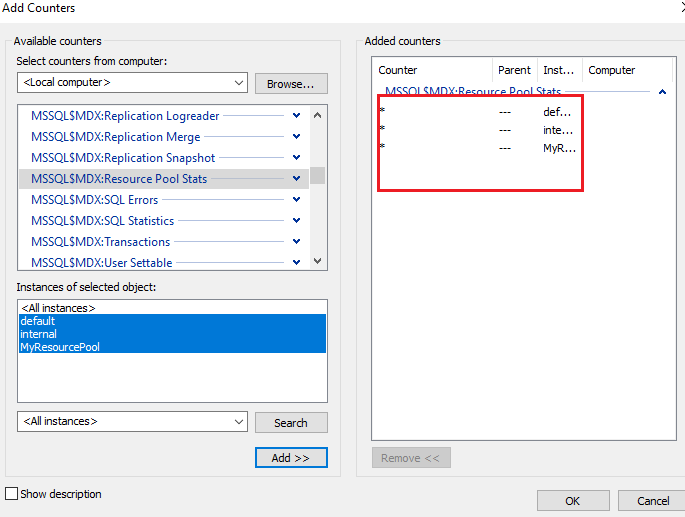The height and width of the screenshot is (517, 685).
Task: Dismiss dialog with Cancel button
Action: point(653,500)
